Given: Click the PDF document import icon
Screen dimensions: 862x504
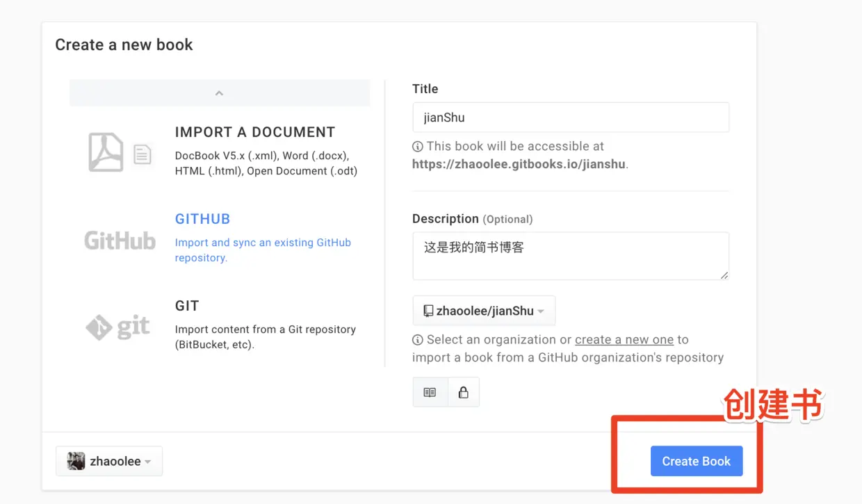Looking at the screenshot, I should 106,152.
